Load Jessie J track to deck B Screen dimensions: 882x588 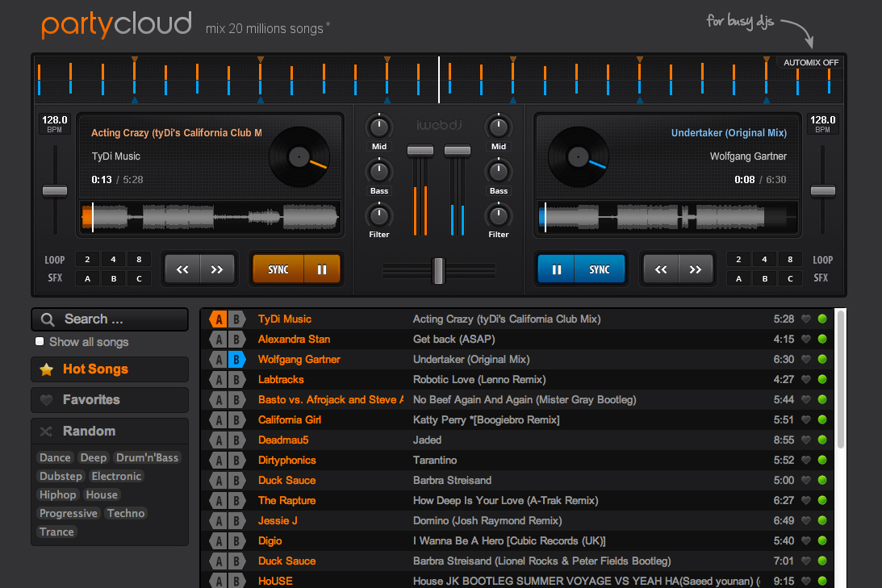[236, 521]
